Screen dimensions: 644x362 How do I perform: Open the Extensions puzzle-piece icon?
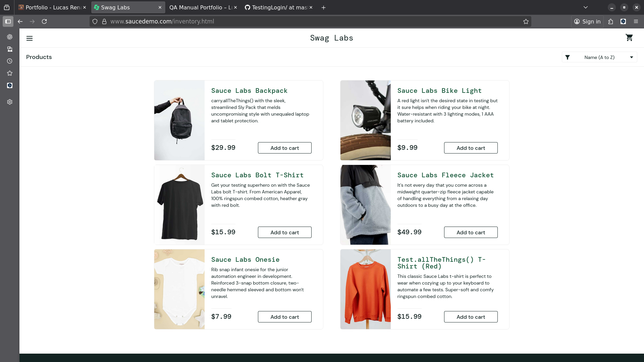[x=610, y=21]
